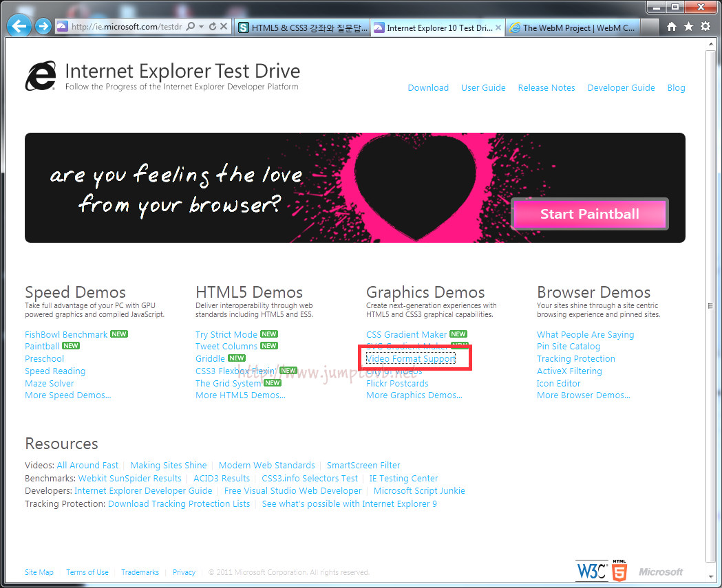The image size is (722, 588).
Task: Close the Internet Explorer 10 Test Drive tab
Action: [498, 28]
